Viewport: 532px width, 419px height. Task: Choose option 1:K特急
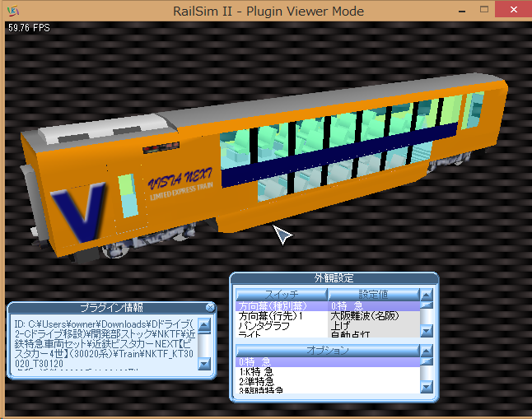pos(328,372)
